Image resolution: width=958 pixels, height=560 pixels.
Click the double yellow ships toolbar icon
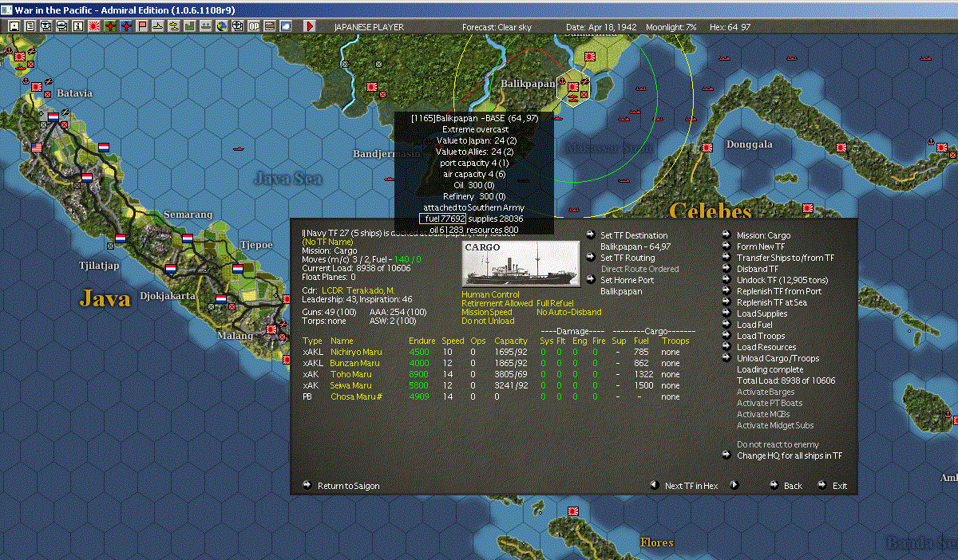coord(174,26)
